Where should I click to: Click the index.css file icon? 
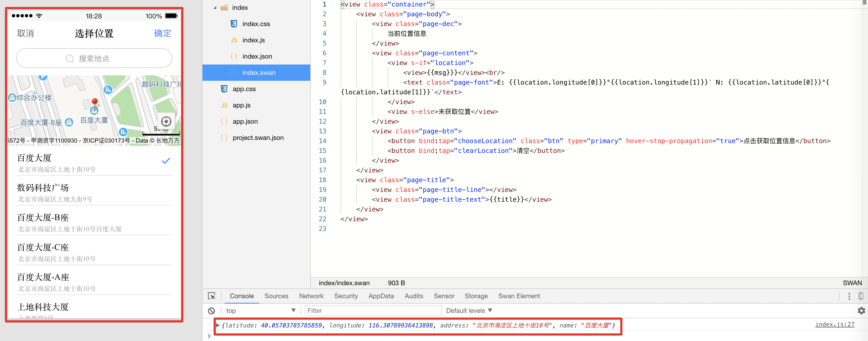[233, 24]
